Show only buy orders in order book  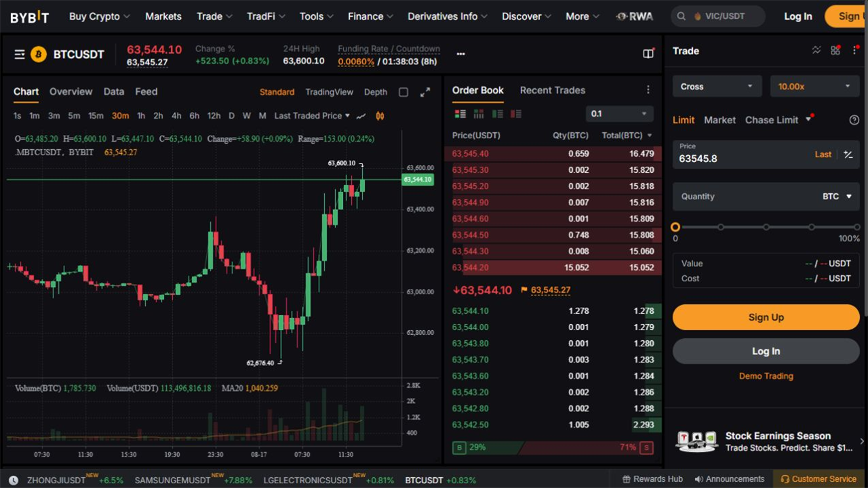click(498, 114)
